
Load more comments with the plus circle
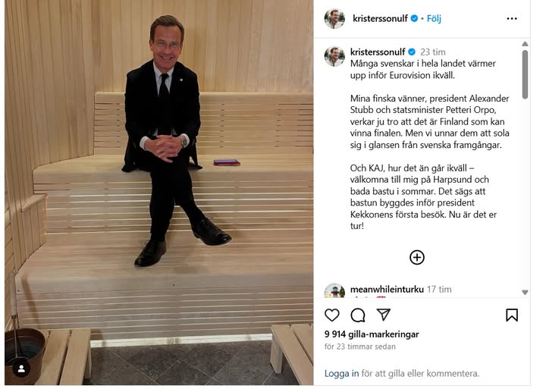[417, 257]
